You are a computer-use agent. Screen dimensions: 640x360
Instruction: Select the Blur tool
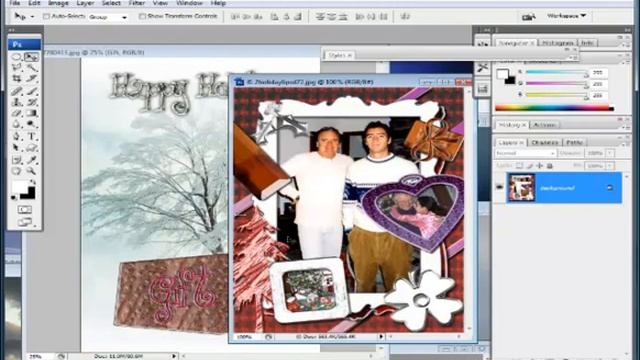pyautogui.click(x=17, y=124)
